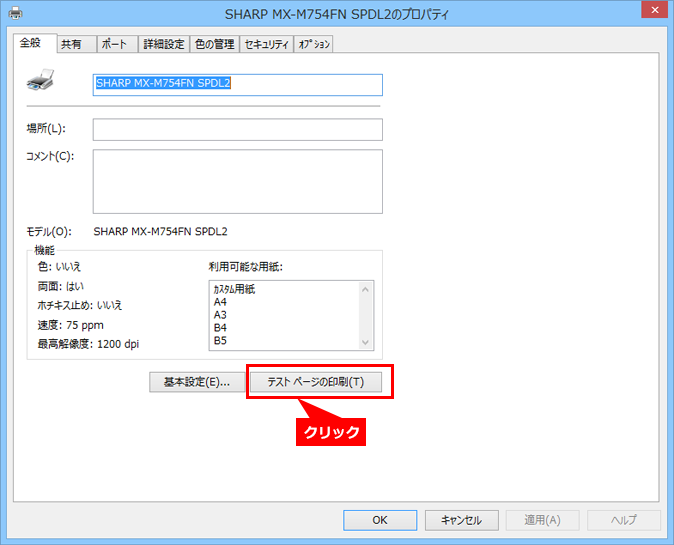Click the 場所 location input field
This screenshot has width=674, height=545.
coord(237,130)
